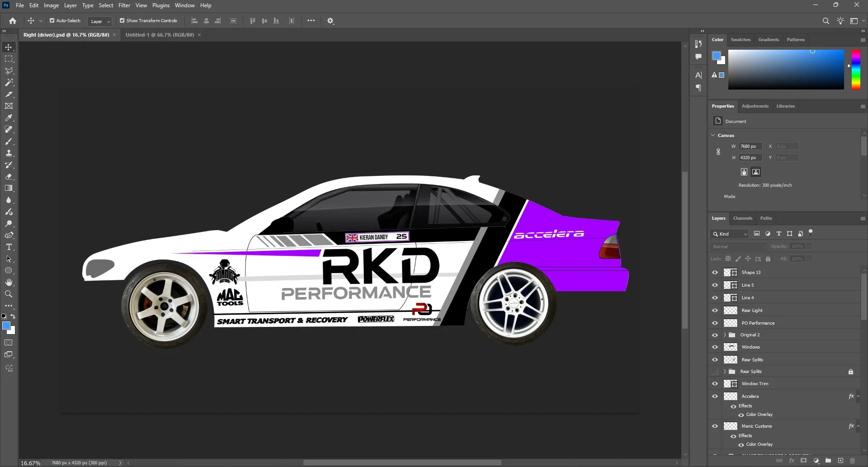Select the History Brush tool
This screenshot has width=868, height=467.
9,165
